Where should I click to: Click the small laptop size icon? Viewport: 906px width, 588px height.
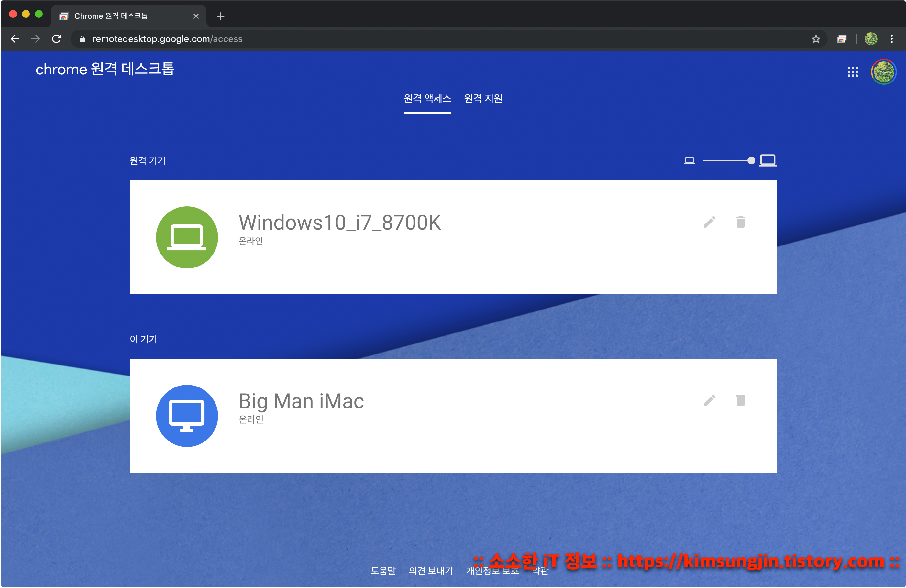pos(689,161)
